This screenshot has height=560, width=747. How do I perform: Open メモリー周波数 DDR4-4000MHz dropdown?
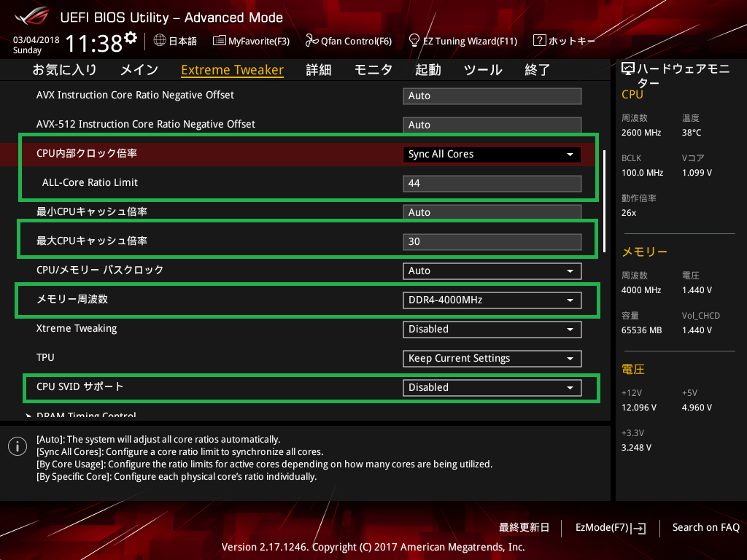point(492,300)
